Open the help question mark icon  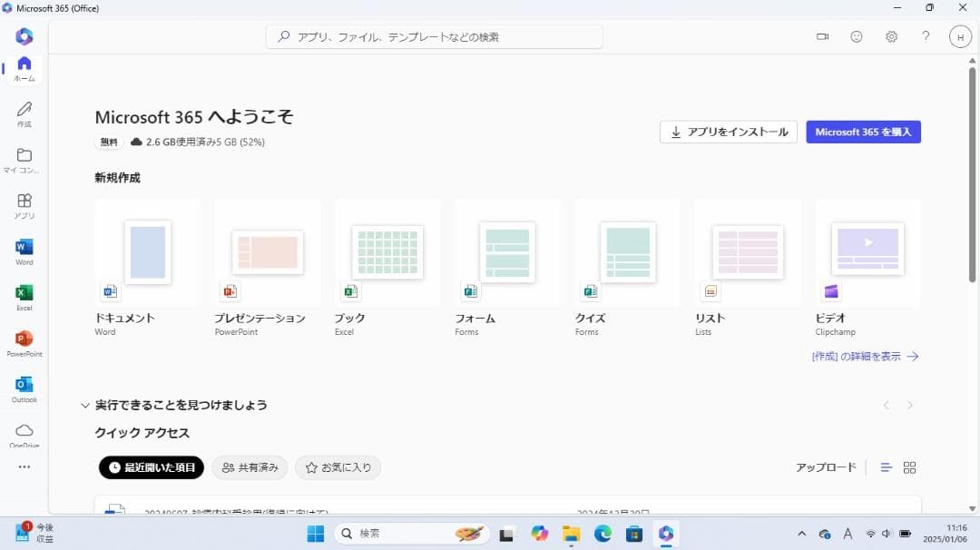pyautogui.click(x=926, y=37)
